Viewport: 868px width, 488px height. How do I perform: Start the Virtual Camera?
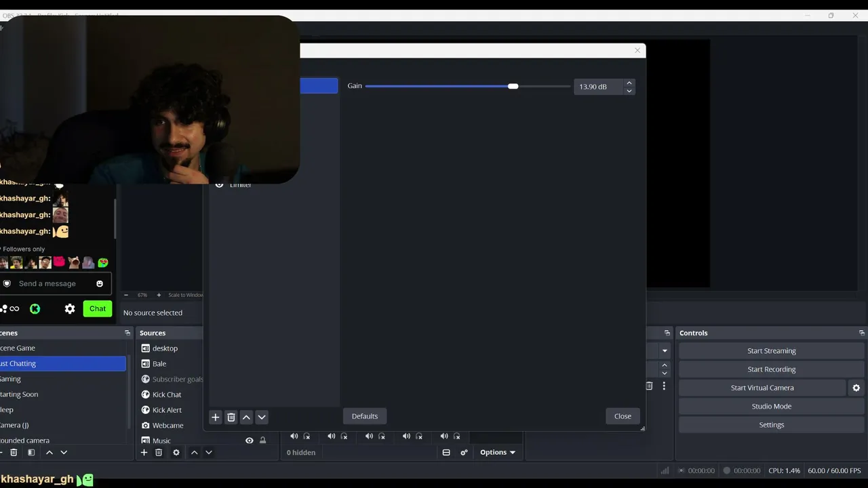pos(762,388)
